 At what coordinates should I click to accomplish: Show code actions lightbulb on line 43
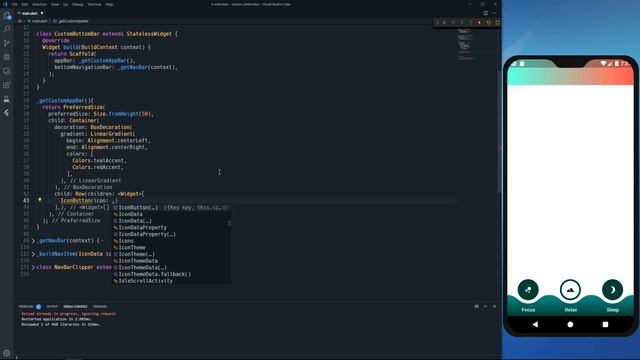40,200
